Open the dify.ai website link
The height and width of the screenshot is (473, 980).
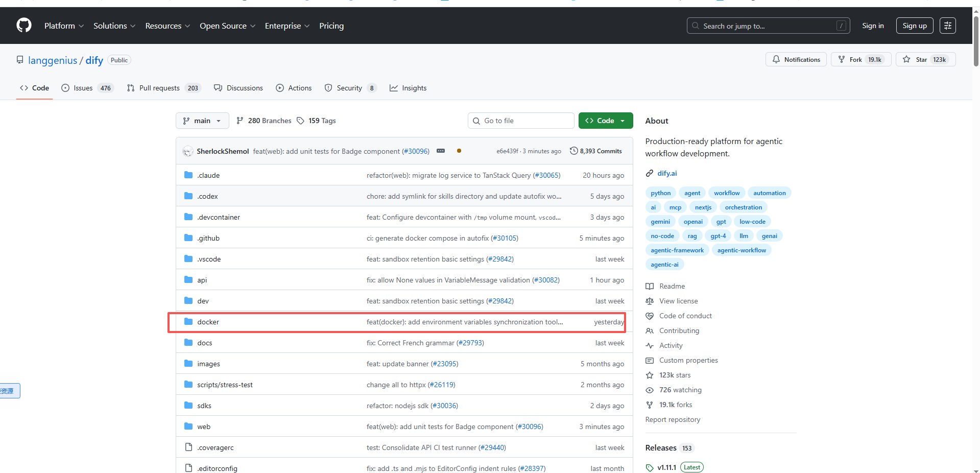point(667,173)
